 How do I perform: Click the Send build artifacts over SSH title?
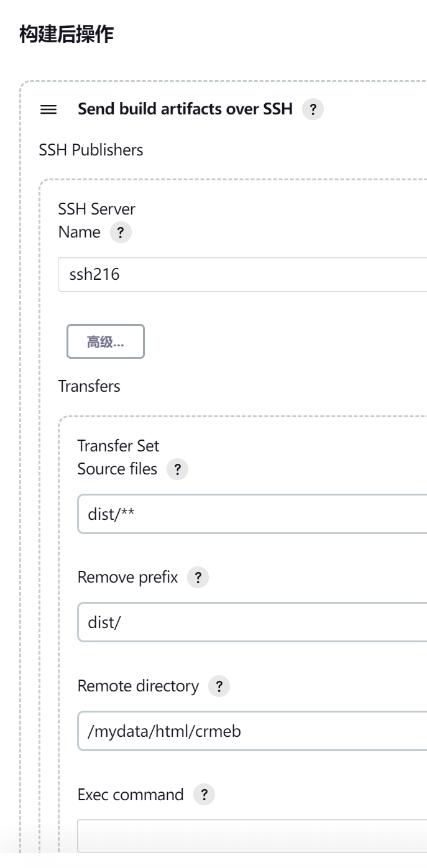(x=185, y=109)
